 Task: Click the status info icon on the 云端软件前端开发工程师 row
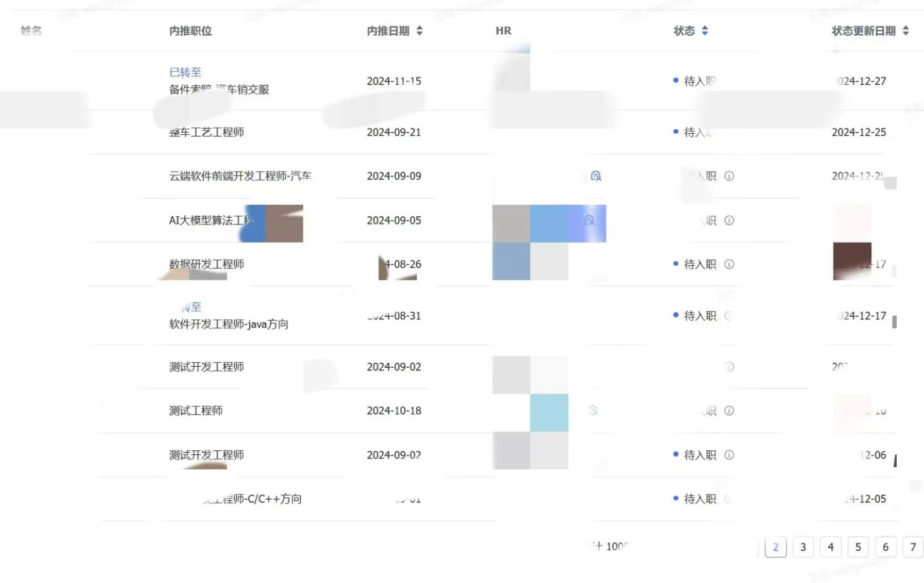730,176
